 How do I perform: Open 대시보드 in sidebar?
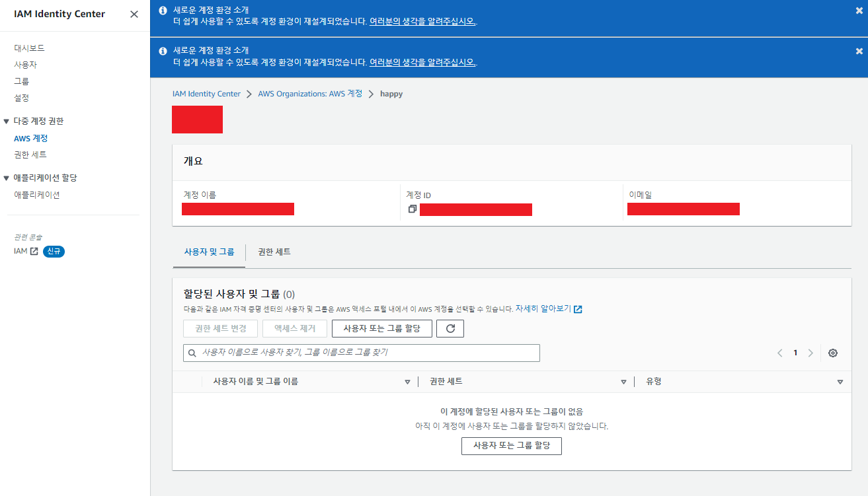[x=29, y=48]
